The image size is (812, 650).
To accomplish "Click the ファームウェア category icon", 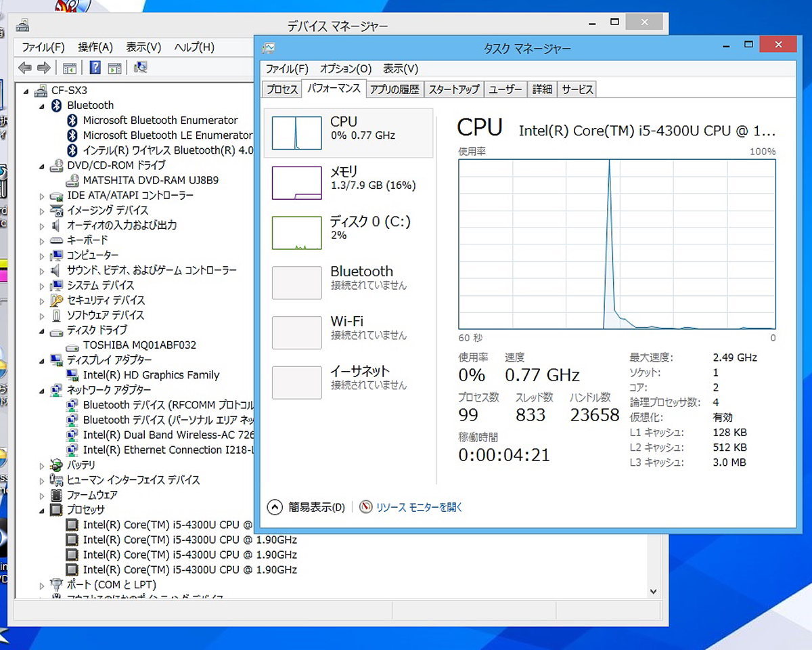I will [x=57, y=495].
